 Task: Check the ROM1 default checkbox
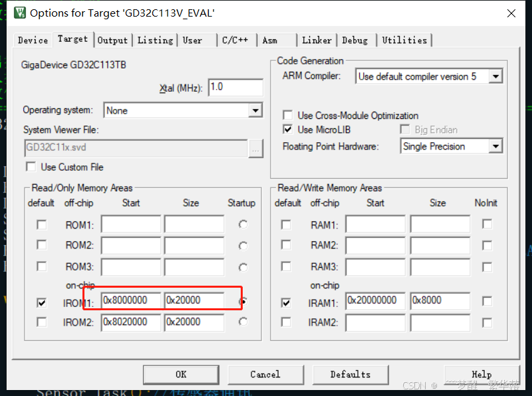pyautogui.click(x=42, y=225)
